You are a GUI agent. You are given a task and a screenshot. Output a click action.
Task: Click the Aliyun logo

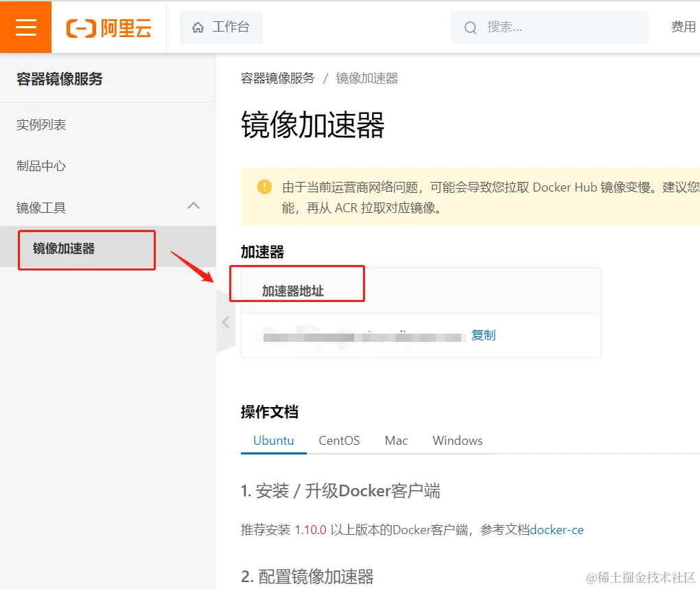coord(109,28)
